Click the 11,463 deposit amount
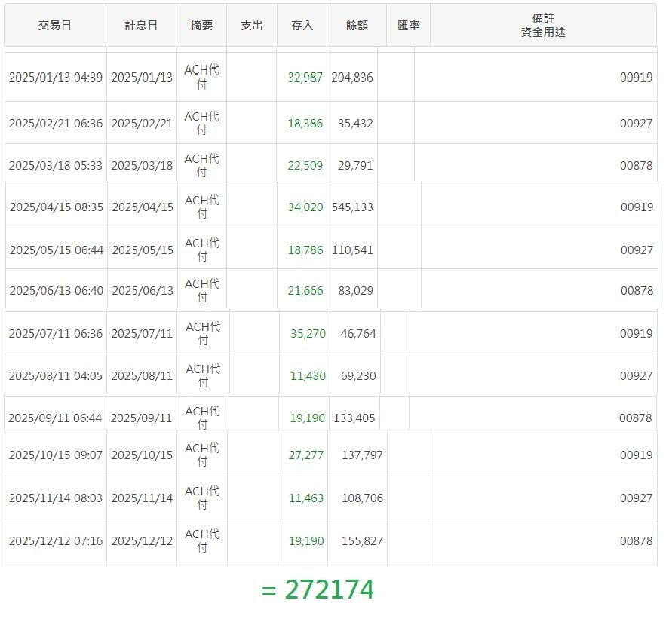Image resolution: width=672 pixels, height=640 pixels. (x=305, y=498)
